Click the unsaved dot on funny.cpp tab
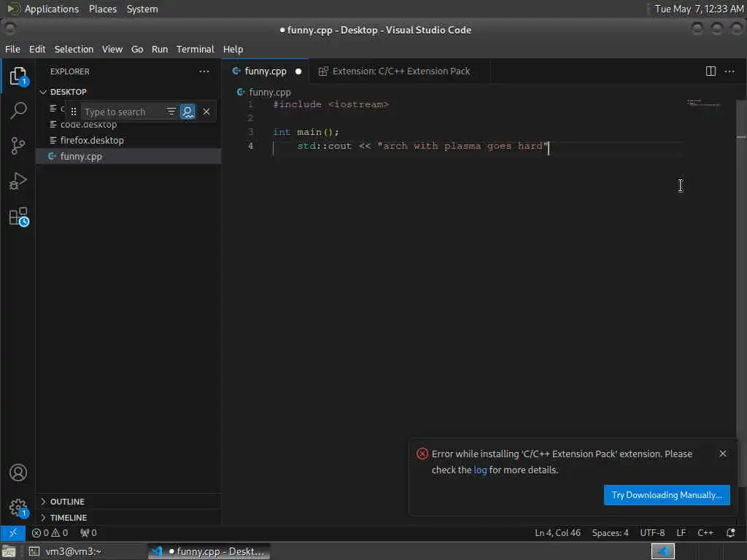747x560 pixels. tap(298, 71)
